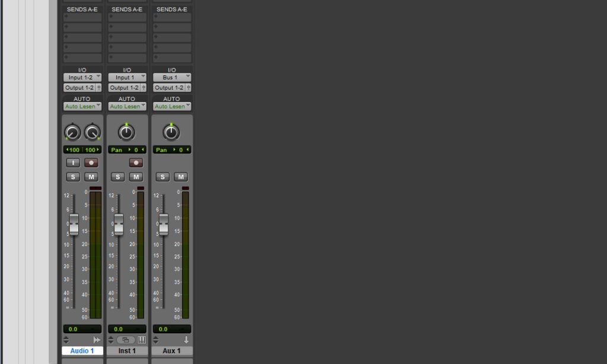This screenshot has width=607, height=364.
Task: Click the SENDS A-E header on Inst 1
Action: pos(127,9)
